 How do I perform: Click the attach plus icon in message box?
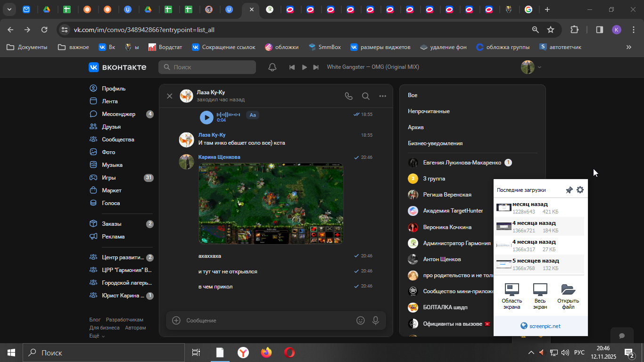click(x=176, y=321)
